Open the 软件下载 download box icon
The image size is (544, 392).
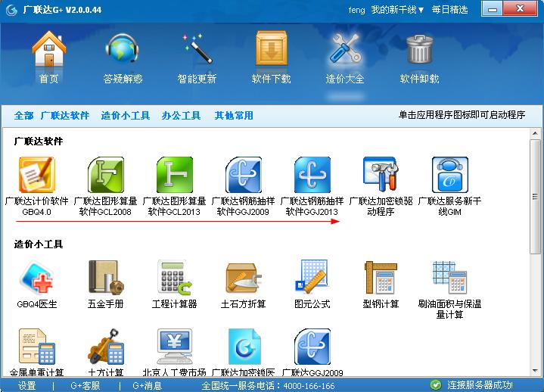272,49
